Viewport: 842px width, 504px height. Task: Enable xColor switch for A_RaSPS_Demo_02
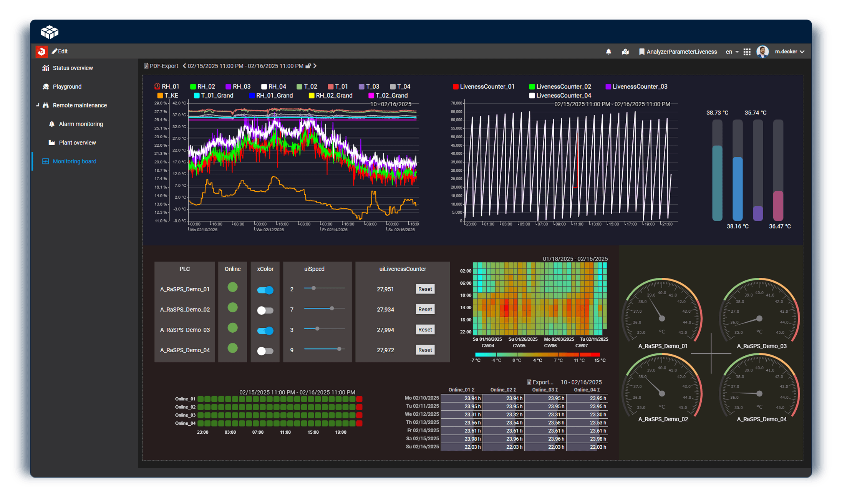[x=265, y=310]
